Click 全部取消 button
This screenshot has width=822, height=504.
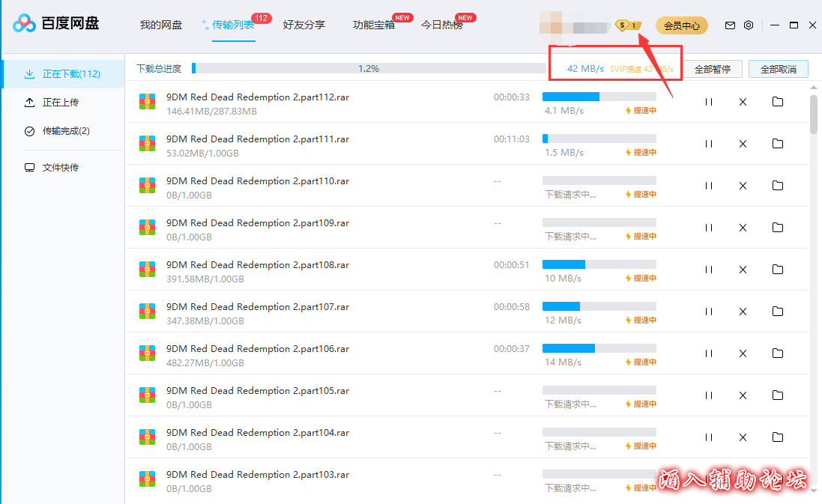(x=779, y=69)
